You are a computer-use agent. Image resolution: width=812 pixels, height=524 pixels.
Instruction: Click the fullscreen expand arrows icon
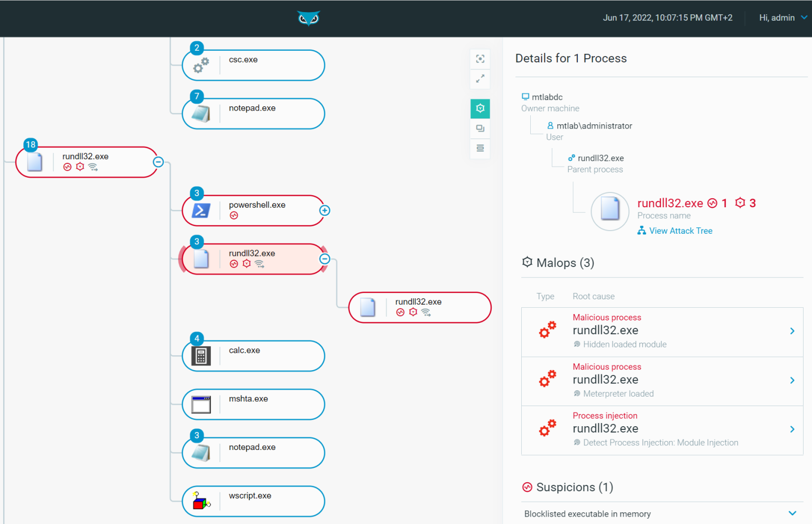tap(479, 79)
